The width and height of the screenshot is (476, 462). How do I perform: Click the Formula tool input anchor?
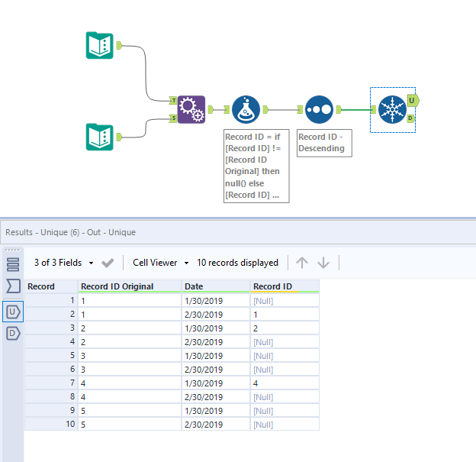pyautogui.click(x=227, y=109)
